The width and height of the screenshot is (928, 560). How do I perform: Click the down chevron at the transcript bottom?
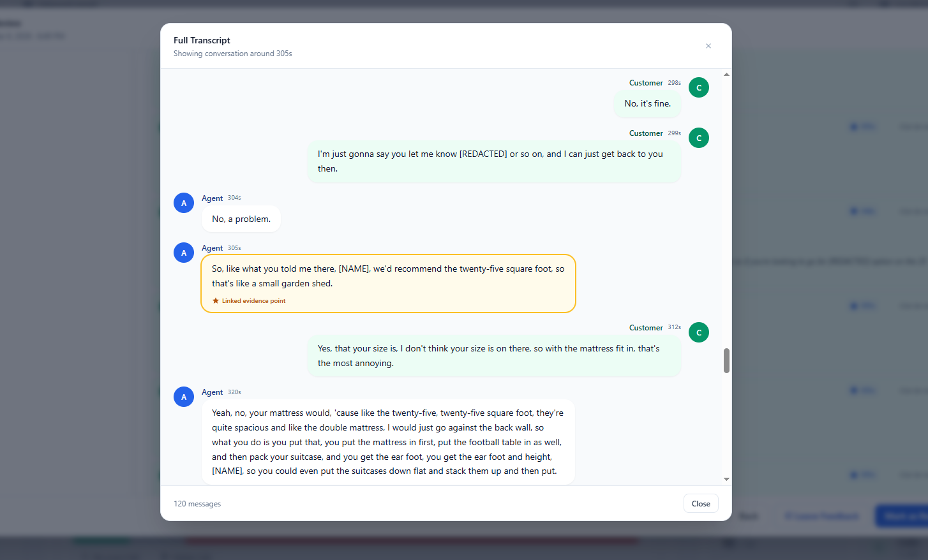(726, 479)
